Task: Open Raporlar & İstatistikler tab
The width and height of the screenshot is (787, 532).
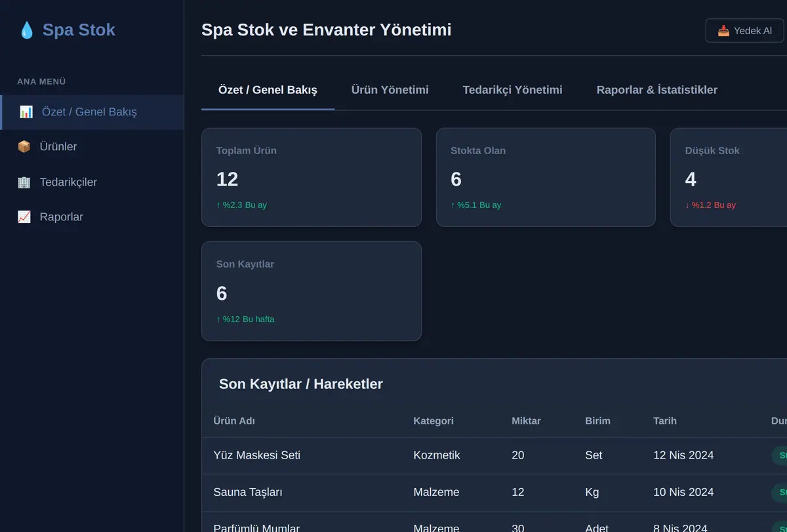Action: [656, 90]
